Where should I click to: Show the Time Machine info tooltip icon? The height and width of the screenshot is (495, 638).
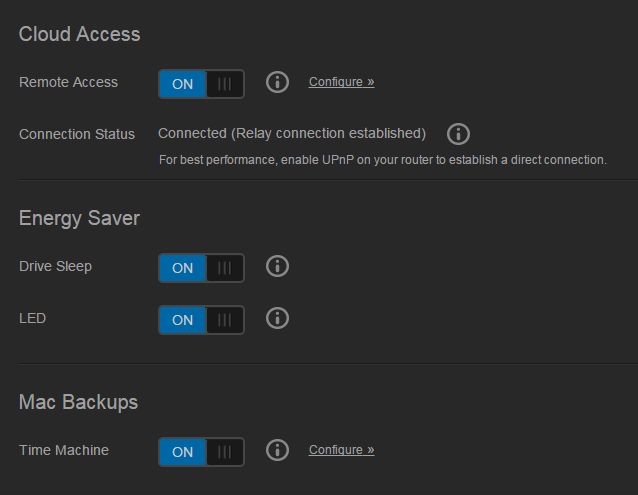[277, 450]
